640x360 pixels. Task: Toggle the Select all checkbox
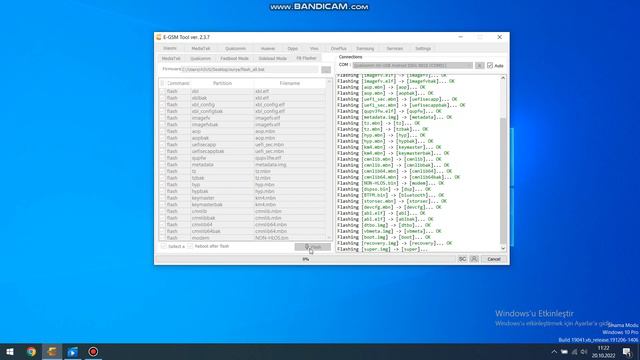coord(164,247)
